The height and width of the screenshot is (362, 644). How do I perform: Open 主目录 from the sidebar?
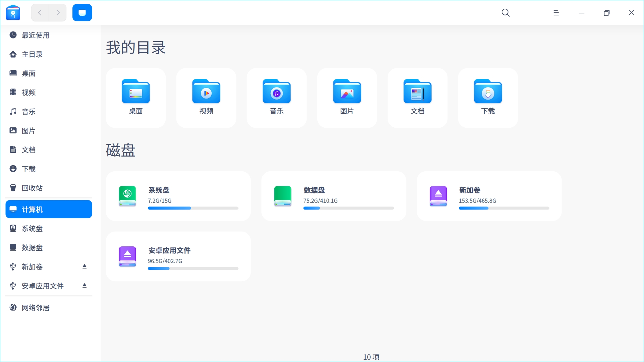pyautogui.click(x=32, y=54)
